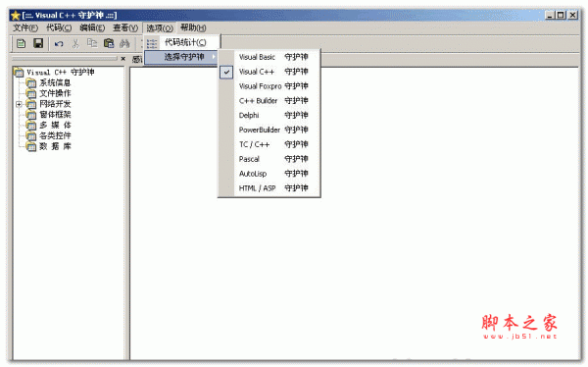588x367 pixels.
Task: Click the toolbar drag handle at left
Action: [13, 44]
